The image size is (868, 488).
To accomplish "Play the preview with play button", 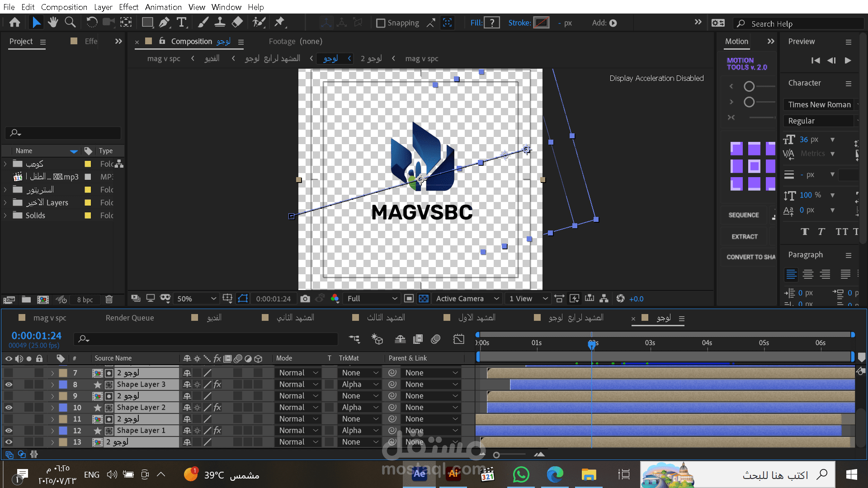I will click(848, 61).
